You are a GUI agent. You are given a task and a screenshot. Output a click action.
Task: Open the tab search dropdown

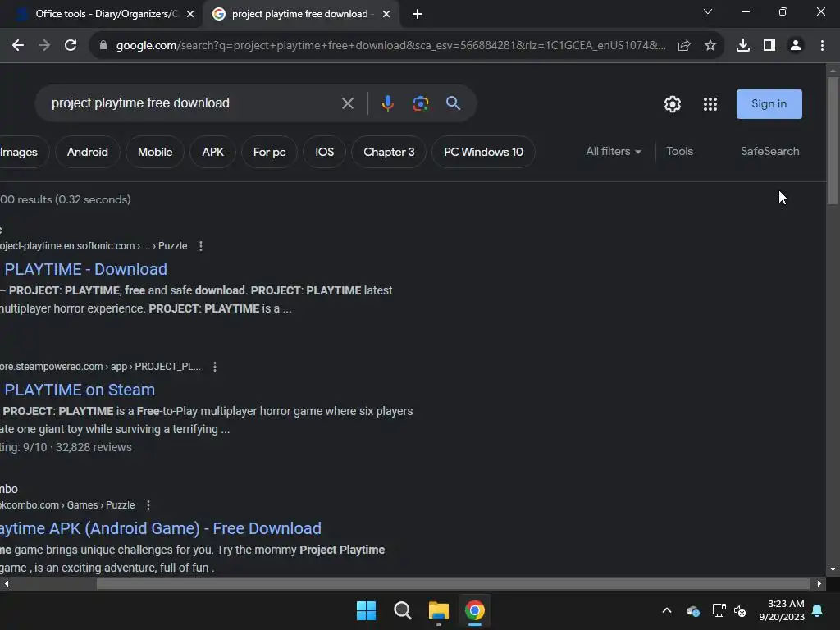(x=708, y=11)
